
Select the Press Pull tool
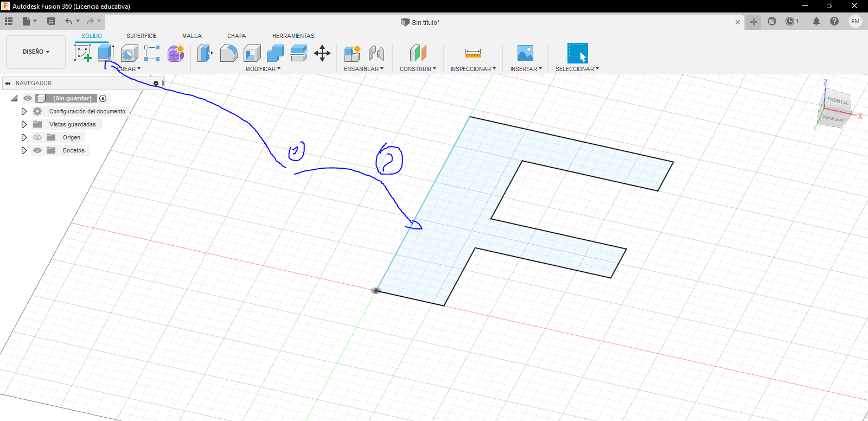point(205,53)
